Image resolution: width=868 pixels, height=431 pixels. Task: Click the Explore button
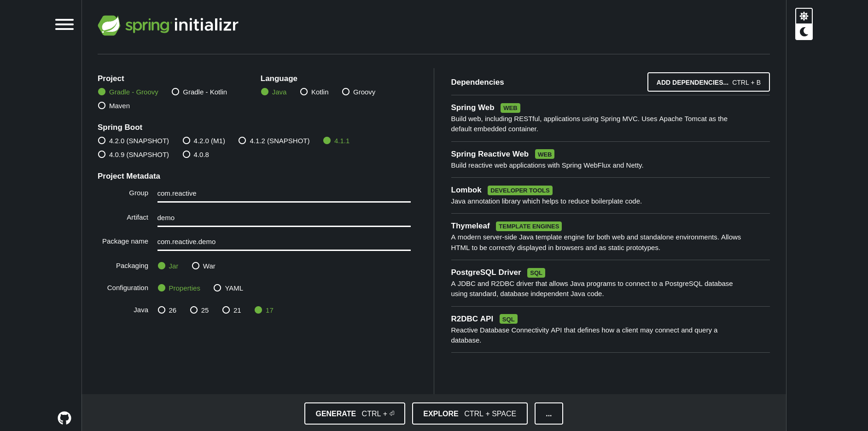click(470, 414)
